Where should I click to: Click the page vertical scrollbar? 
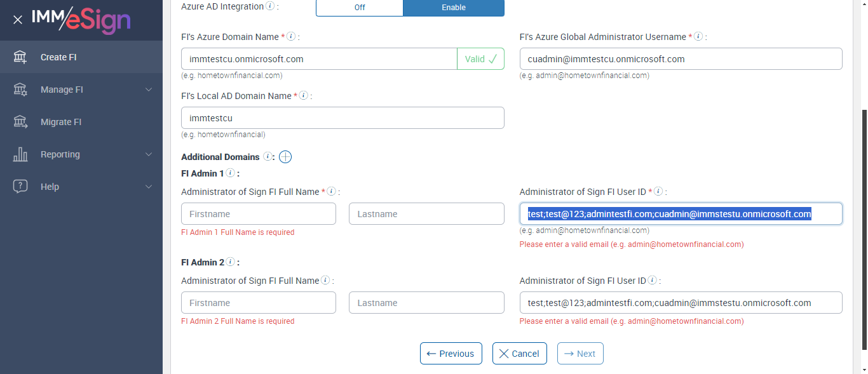[864, 229]
